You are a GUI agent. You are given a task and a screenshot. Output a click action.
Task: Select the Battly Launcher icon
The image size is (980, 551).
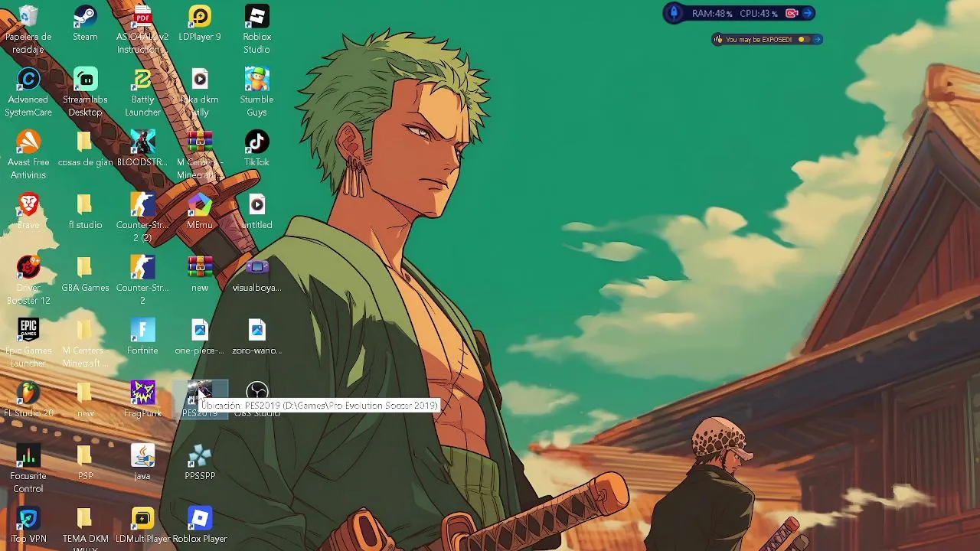(x=142, y=92)
